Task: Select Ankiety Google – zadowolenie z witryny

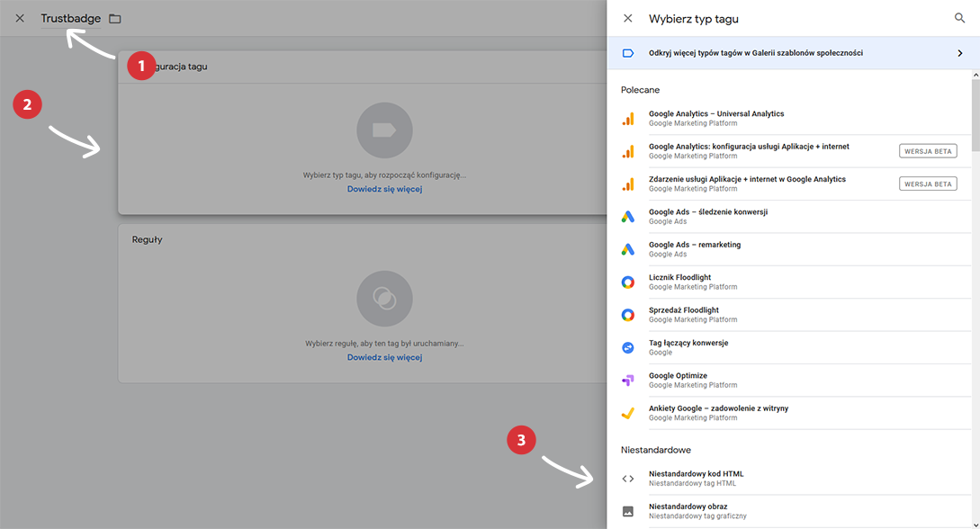Action: [789, 413]
